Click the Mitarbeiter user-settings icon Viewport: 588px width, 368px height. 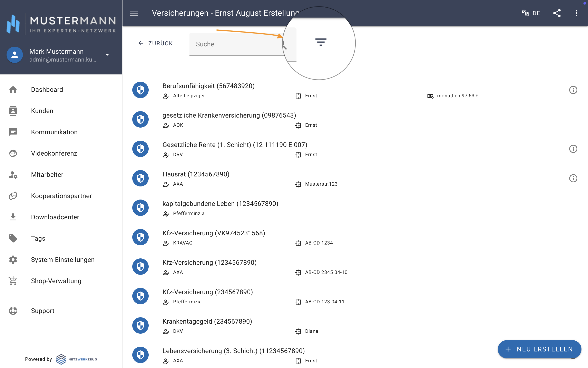pyautogui.click(x=13, y=175)
